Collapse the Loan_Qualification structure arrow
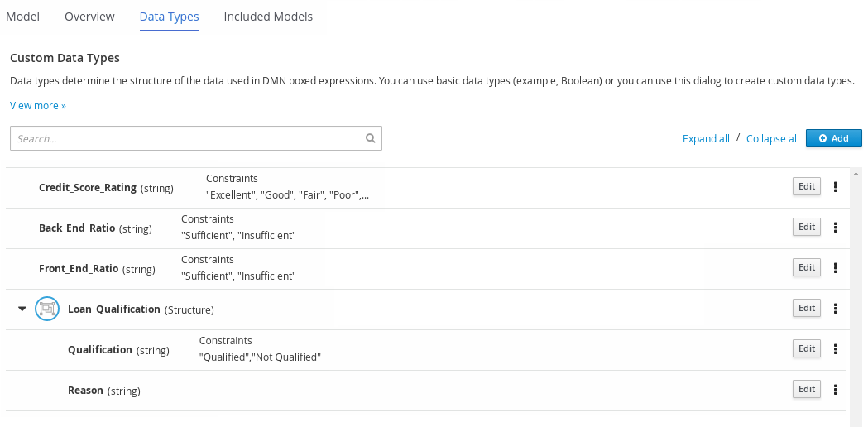 coord(22,309)
